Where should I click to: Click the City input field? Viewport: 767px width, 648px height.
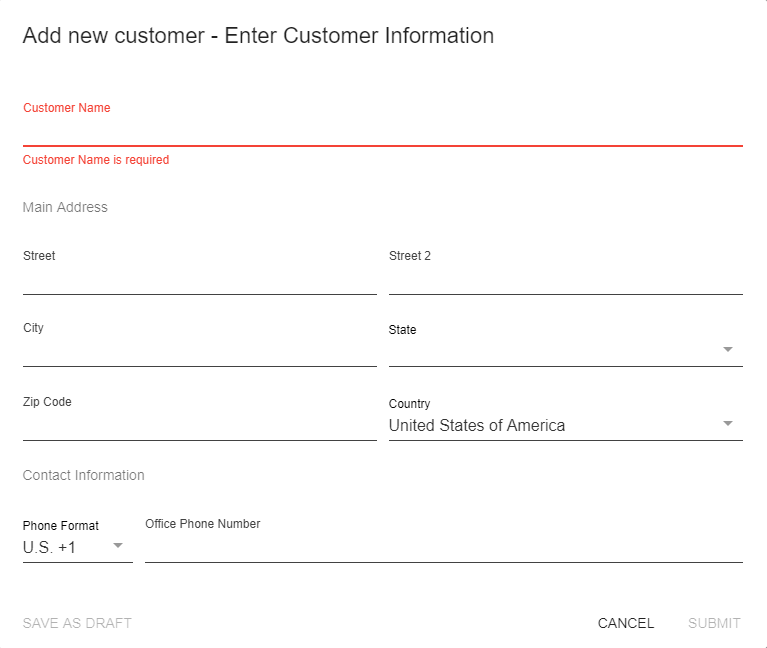click(199, 352)
